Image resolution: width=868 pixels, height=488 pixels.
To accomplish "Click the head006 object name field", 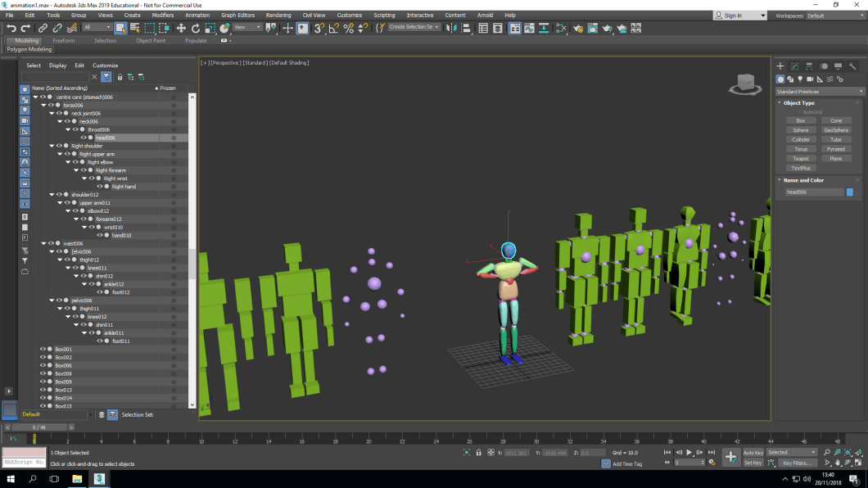I will (814, 192).
